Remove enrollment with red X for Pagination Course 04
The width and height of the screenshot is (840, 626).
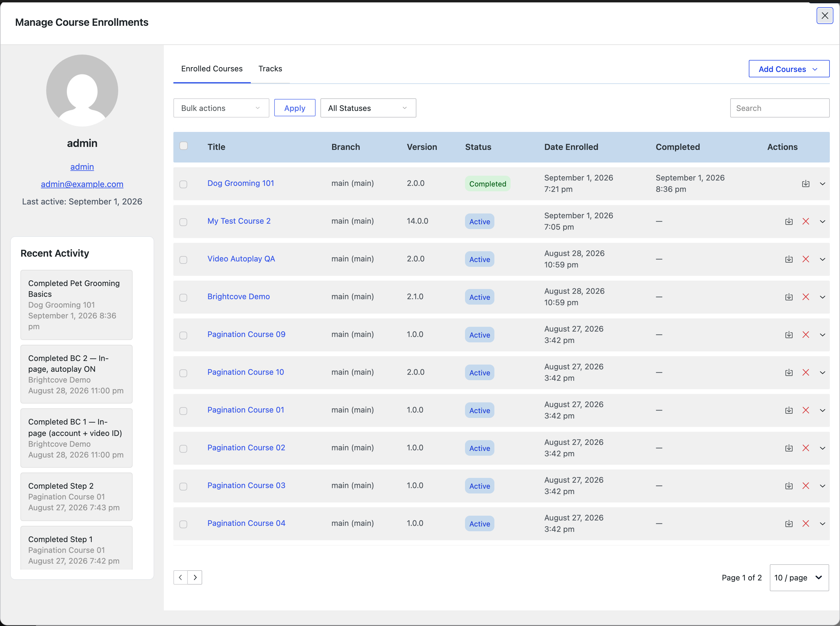point(805,524)
